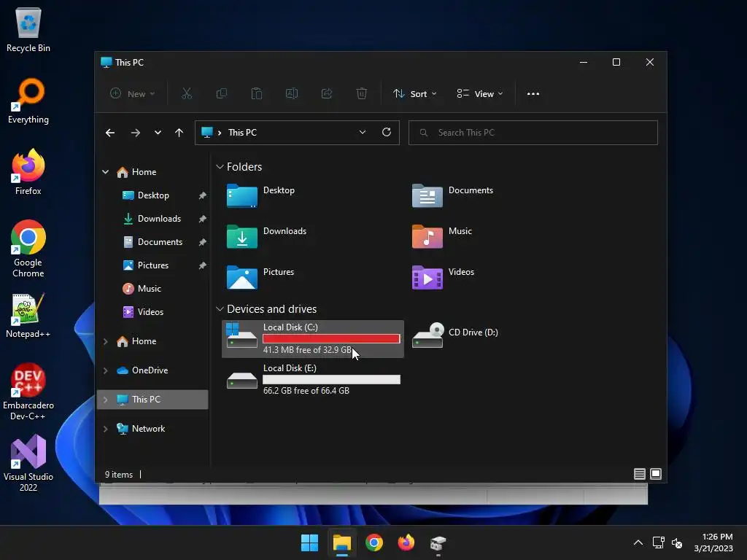Open the See more ellipsis menu
This screenshot has height=560, width=747.
533,94
